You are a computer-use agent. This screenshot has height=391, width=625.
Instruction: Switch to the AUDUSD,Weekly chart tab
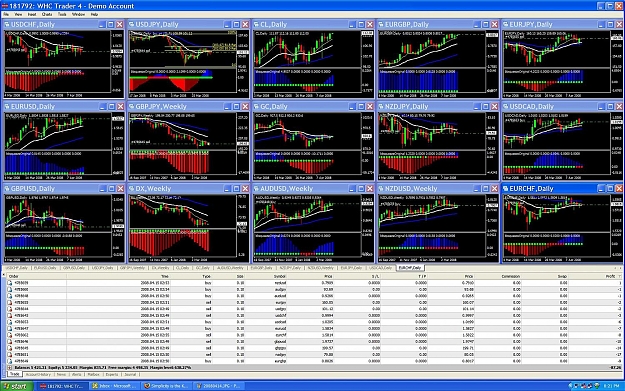[230, 268]
